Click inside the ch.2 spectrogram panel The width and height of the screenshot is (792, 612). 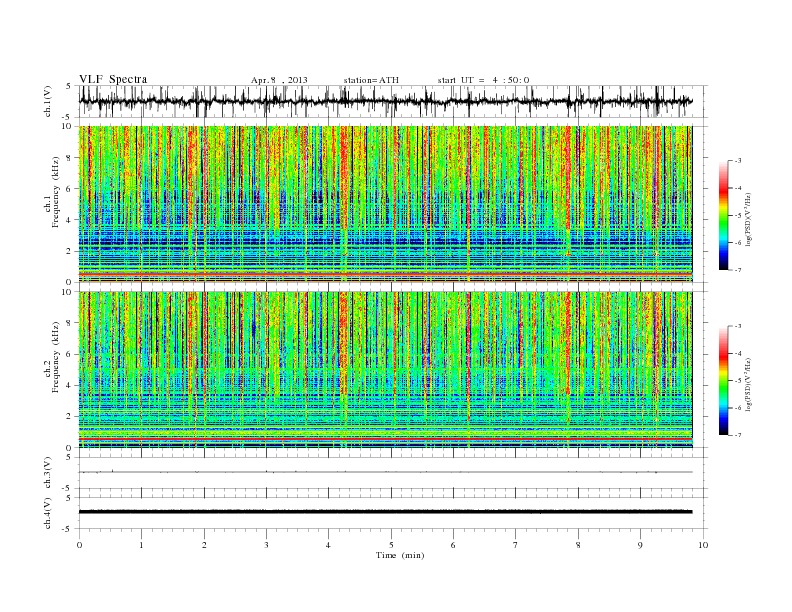(385, 370)
